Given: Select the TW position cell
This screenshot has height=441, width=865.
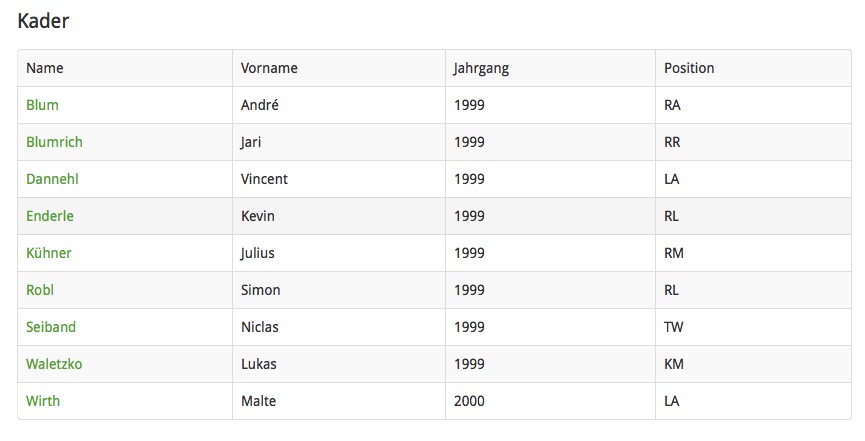Looking at the screenshot, I should click(x=674, y=327).
